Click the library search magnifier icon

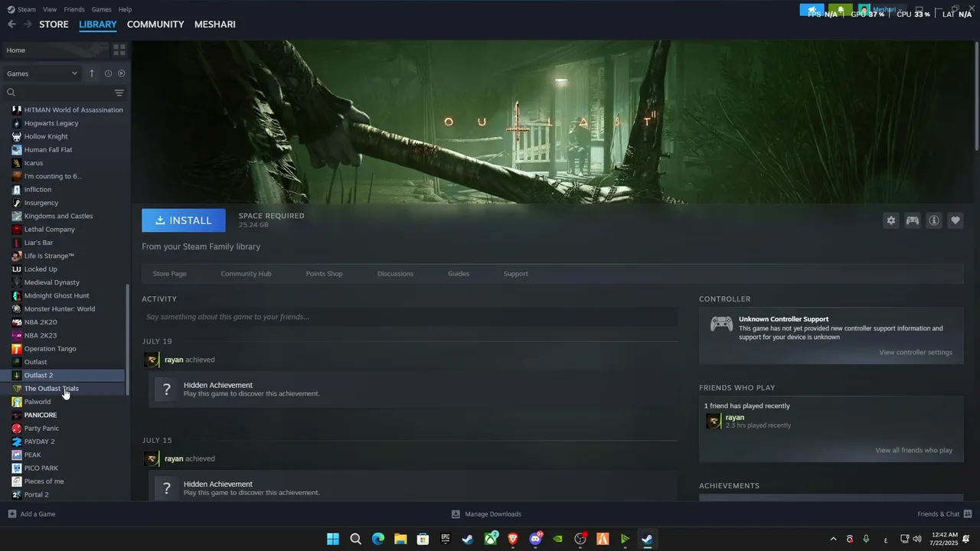tap(11, 93)
